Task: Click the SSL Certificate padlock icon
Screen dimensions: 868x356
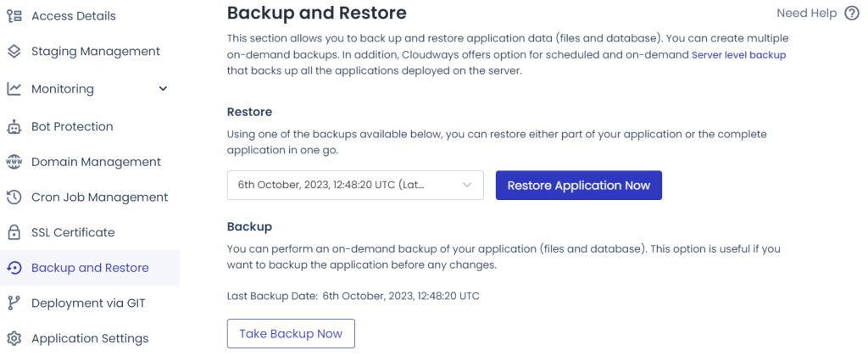Action: click(x=14, y=232)
